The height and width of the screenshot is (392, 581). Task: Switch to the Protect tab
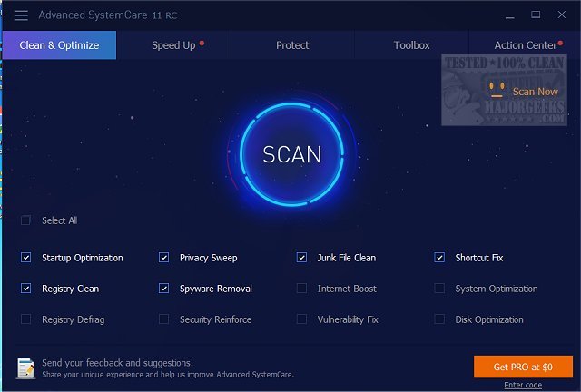point(292,45)
